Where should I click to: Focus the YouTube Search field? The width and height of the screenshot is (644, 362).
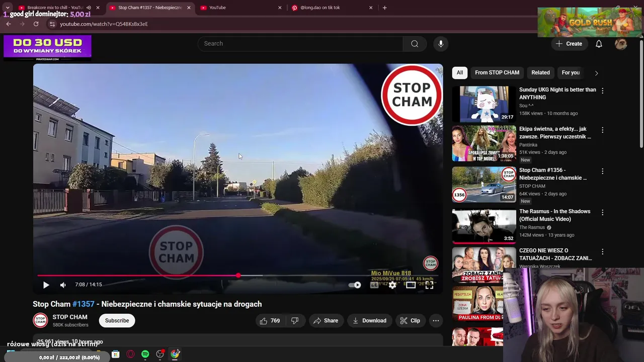pyautogui.click(x=300, y=44)
